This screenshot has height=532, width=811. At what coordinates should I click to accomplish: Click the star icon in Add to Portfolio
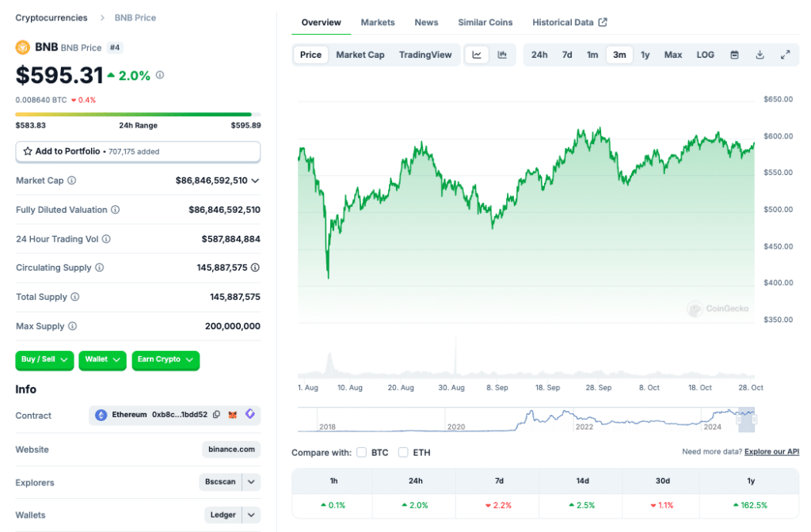pyautogui.click(x=28, y=151)
